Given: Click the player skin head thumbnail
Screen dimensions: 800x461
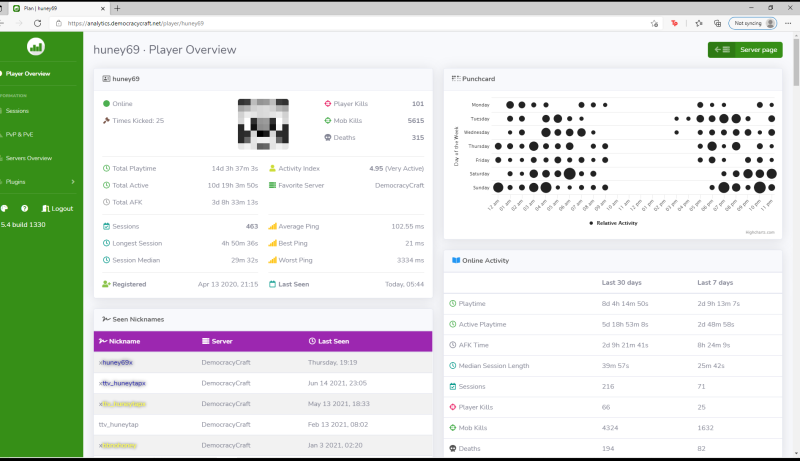Looking at the screenshot, I should coord(263,124).
